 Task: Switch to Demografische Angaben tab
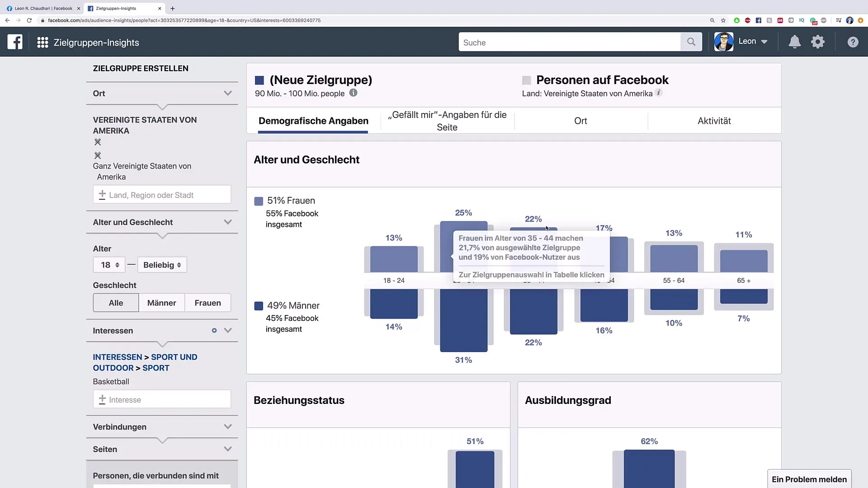tap(313, 121)
